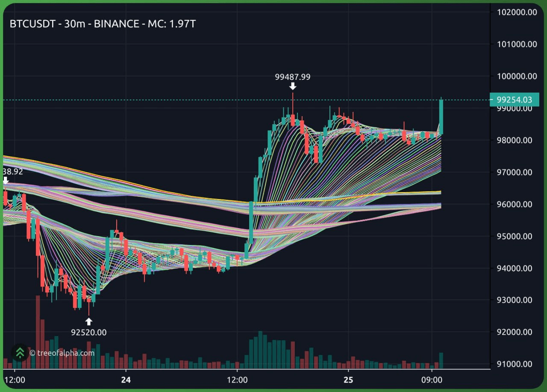Click the 101000.00 price axis label
547x392 pixels.
[x=517, y=44]
